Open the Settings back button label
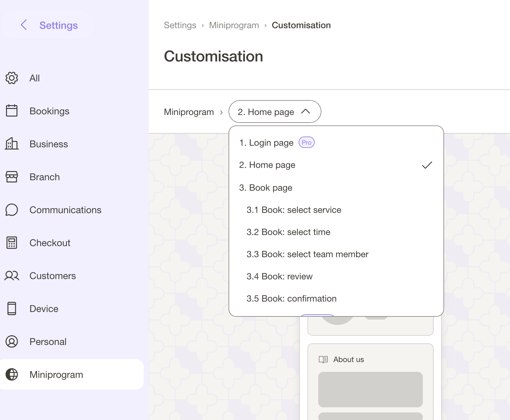 tap(58, 25)
